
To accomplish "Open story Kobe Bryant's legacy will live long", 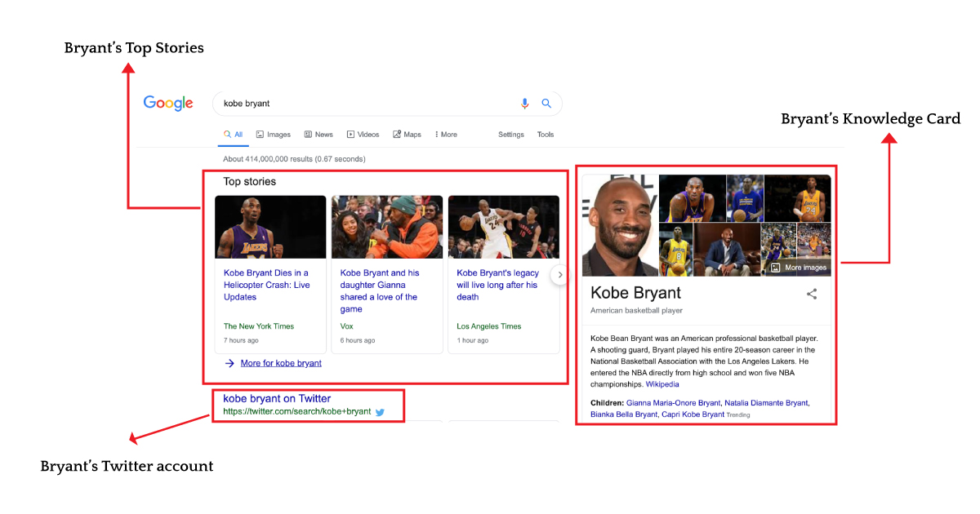I will pos(498,285).
